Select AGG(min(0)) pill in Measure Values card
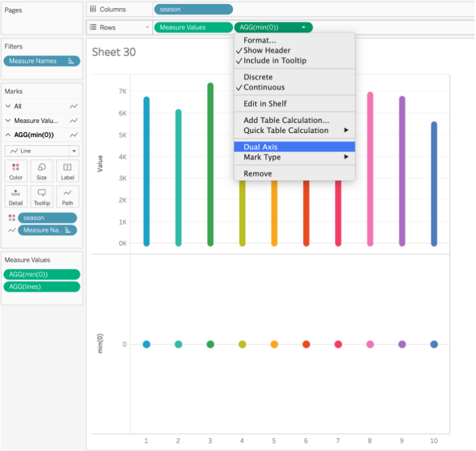The width and height of the screenshot is (476, 451). tap(42, 274)
